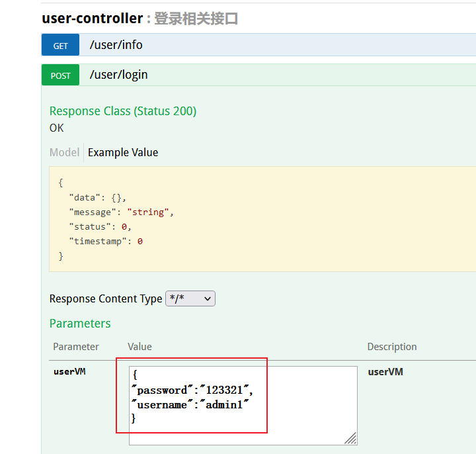Click the username line in userVM textarea
This screenshot has height=454, width=476.
(190, 404)
